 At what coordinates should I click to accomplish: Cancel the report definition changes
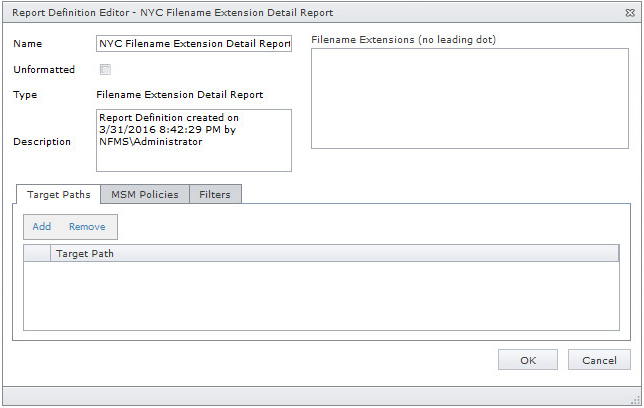(599, 360)
